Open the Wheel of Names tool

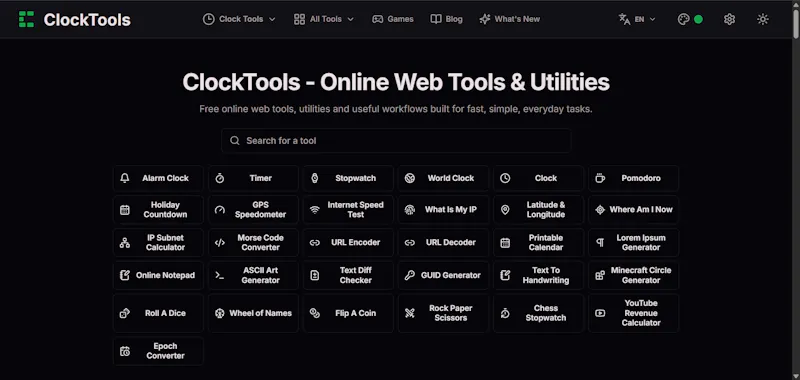tap(254, 313)
